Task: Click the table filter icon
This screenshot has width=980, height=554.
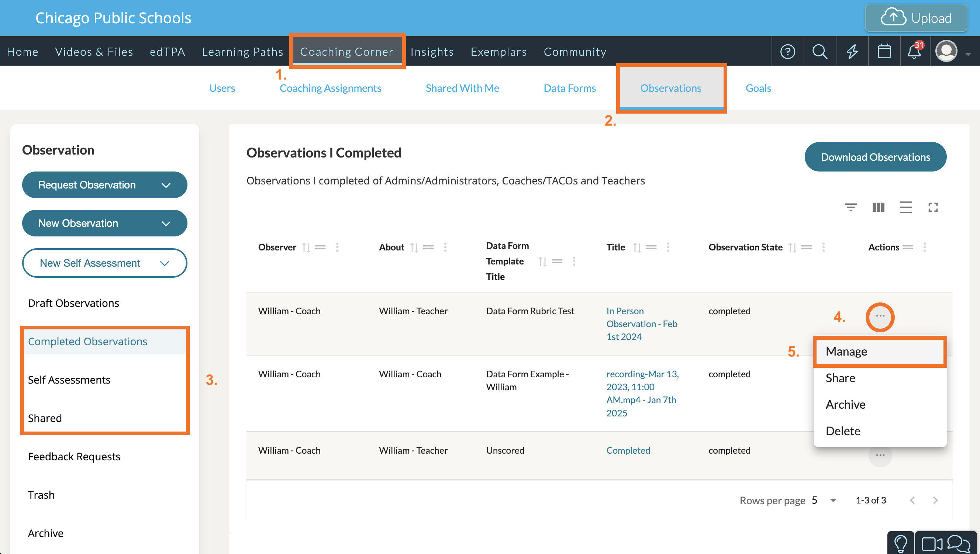Action: point(850,207)
